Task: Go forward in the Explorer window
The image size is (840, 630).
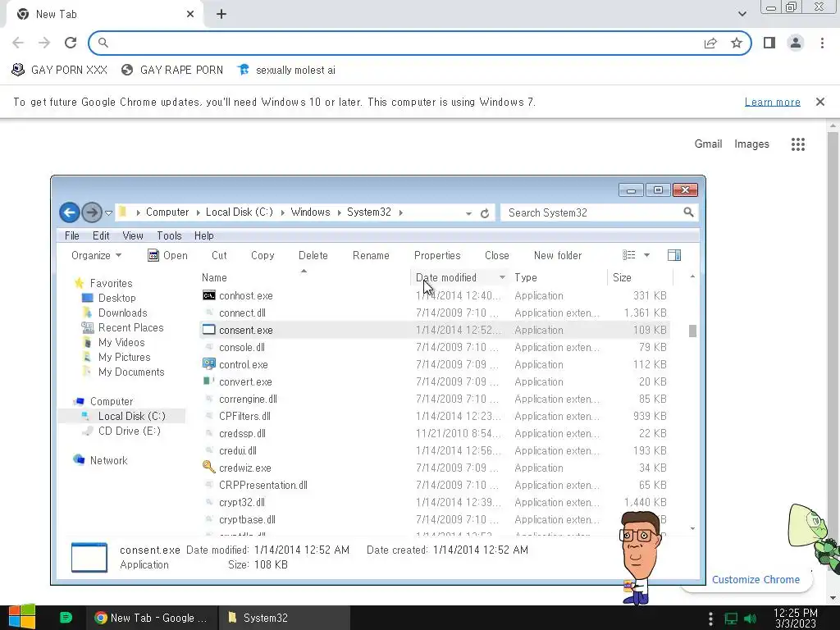Action: pyautogui.click(x=92, y=212)
